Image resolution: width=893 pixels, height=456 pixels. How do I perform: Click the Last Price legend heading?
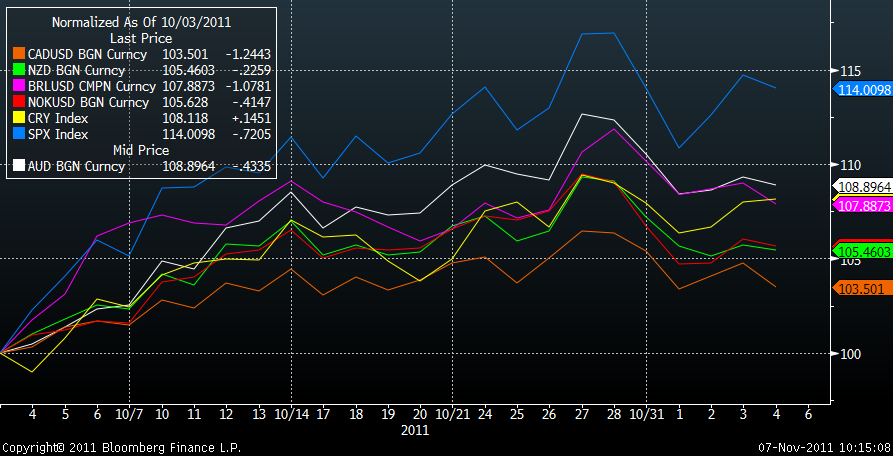coord(141,39)
